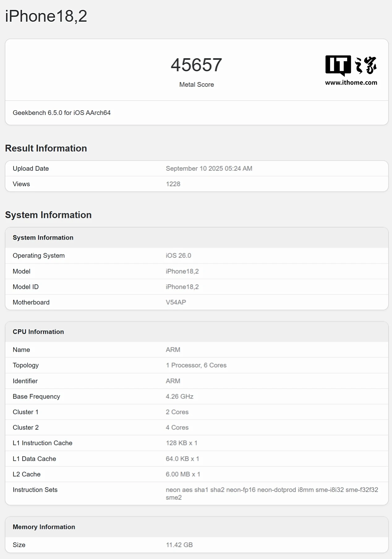Click the Motherboard value V54AP

pyautogui.click(x=176, y=302)
